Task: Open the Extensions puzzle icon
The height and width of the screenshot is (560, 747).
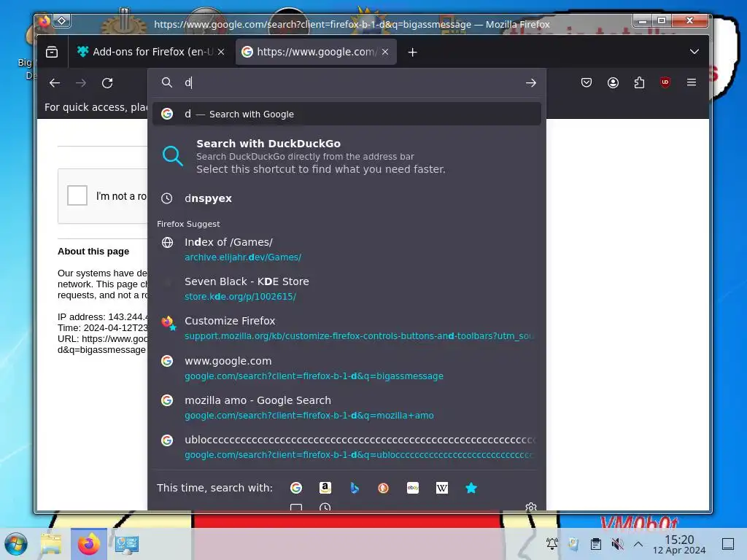Action: click(x=639, y=83)
